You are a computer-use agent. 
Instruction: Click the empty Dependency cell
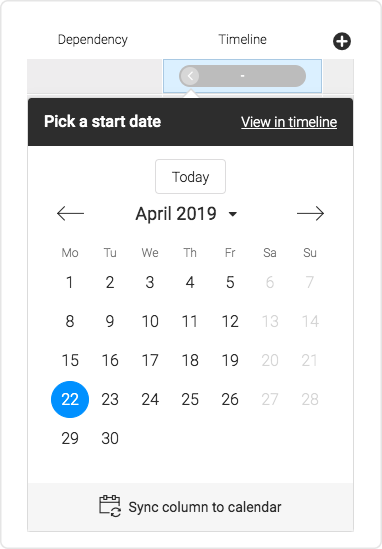[x=95, y=76]
